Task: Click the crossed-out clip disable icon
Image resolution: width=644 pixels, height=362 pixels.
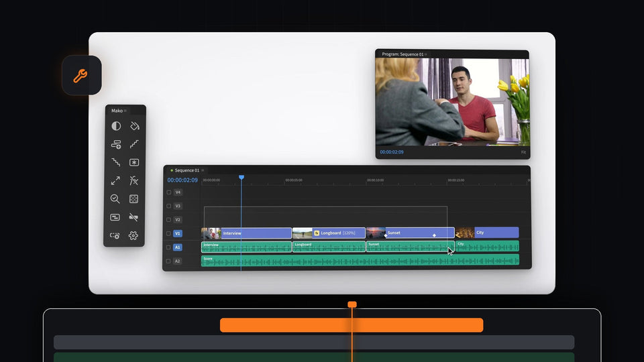Action: [133, 217]
